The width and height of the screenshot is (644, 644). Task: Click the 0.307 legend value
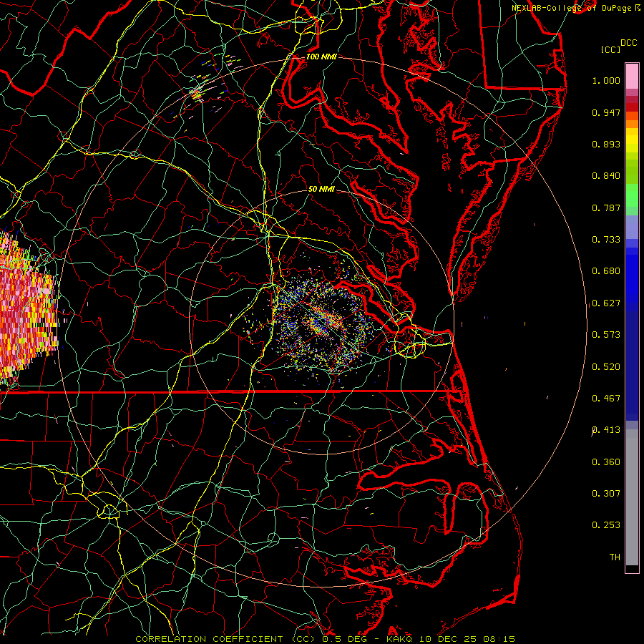606,494
